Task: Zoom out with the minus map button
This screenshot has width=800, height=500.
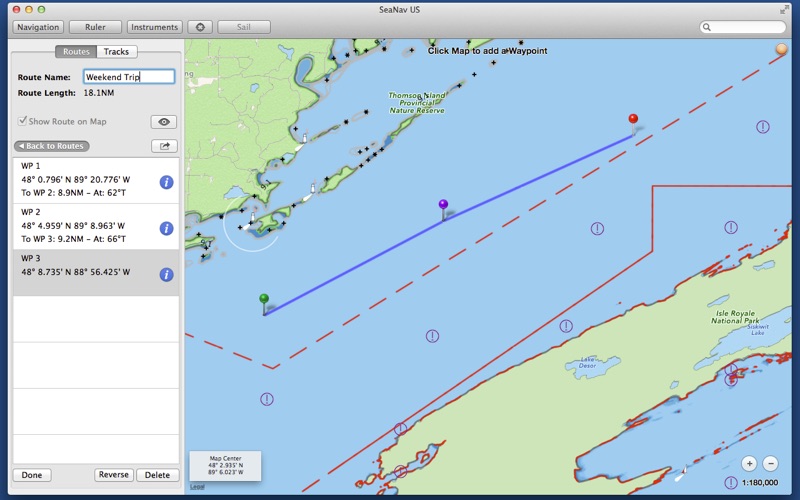Action: click(770, 463)
